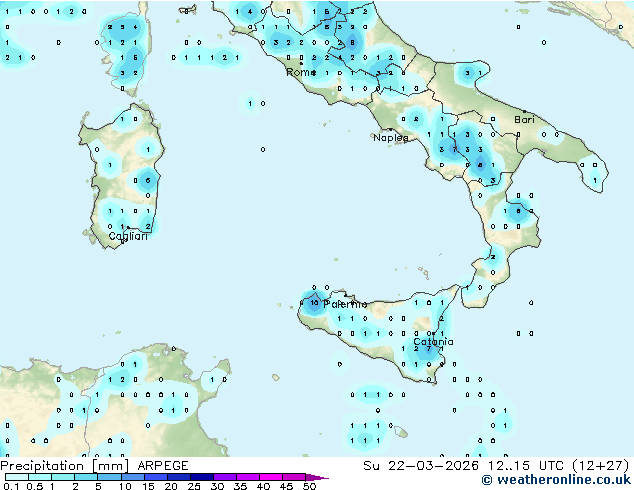This screenshot has width=634, height=490.
Task: Click the 20 legend scale label
Action: tap(171, 486)
